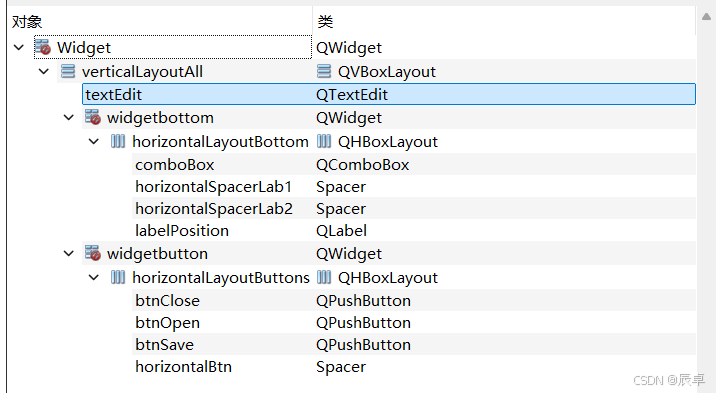Click Spacer class in horizontalBtn row
Screen dimensions: 716x393
(341, 367)
